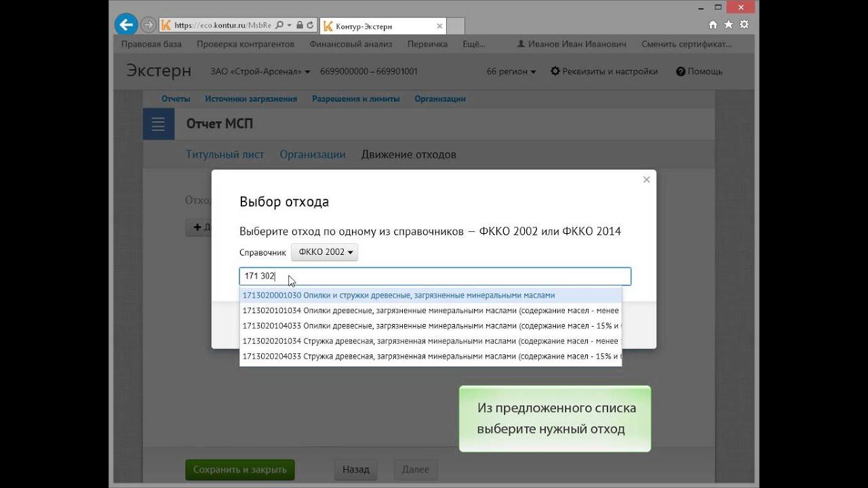This screenshot has width=868, height=488.
Task: Open Правовая база menu item
Action: [151, 44]
